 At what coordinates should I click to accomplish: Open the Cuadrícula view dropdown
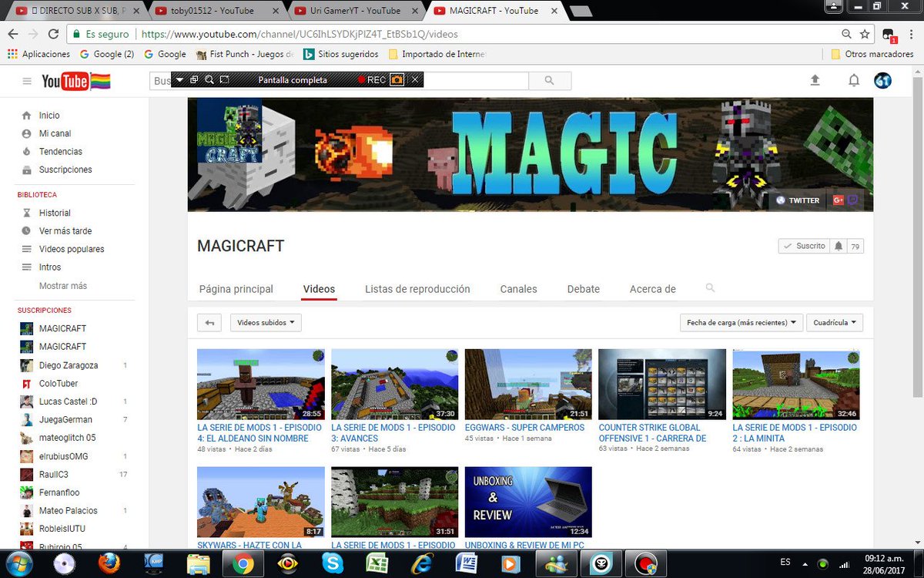(835, 323)
